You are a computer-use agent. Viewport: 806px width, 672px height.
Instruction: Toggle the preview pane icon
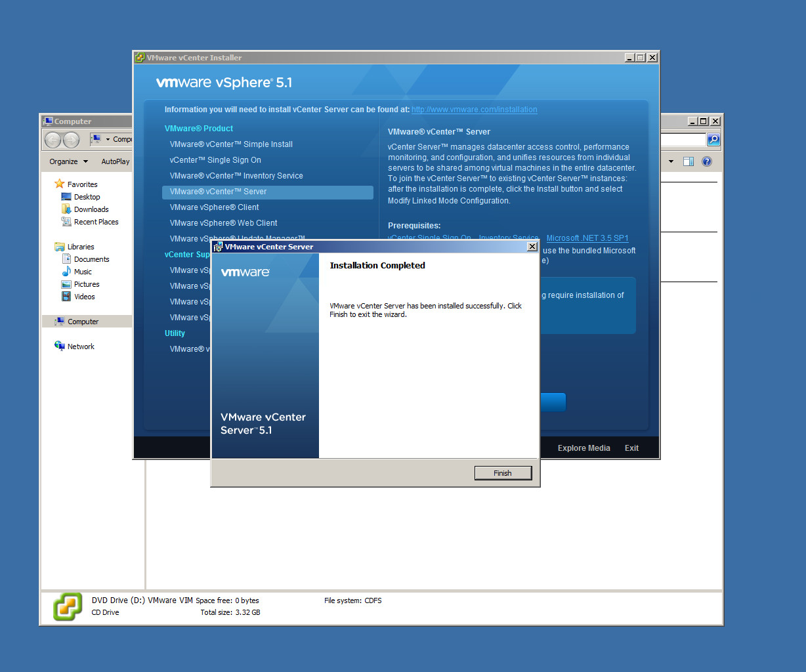pyautogui.click(x=688, y=161)
